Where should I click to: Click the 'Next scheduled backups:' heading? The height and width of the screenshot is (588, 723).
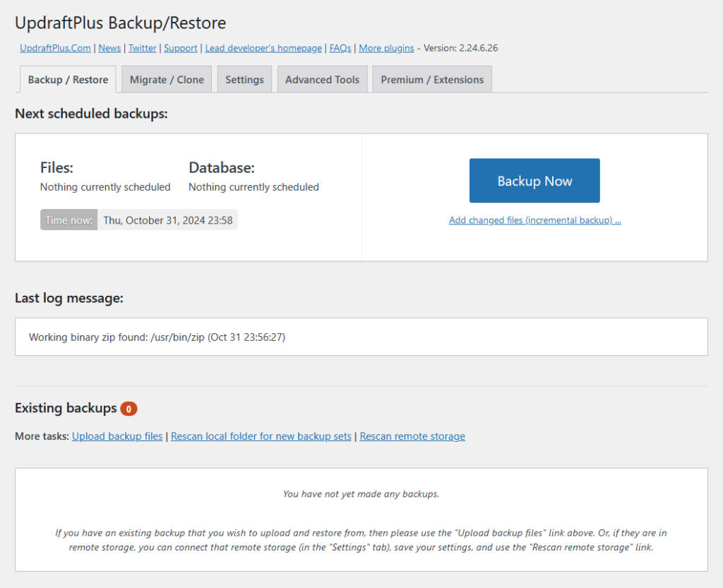[x=91, y=114]
